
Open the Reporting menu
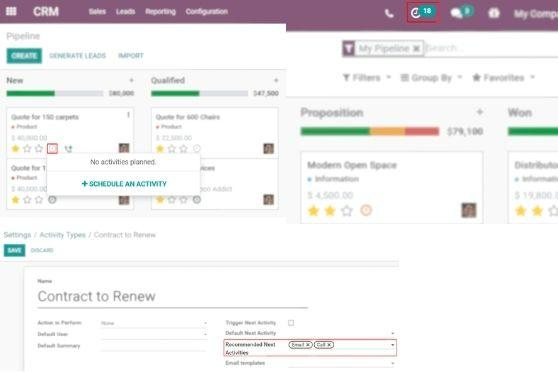[160, 12]
